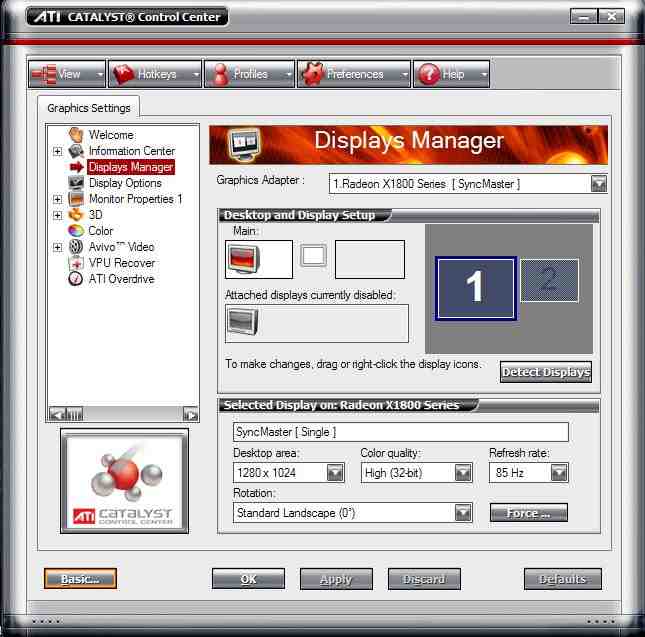Image resolution: width=645 pixels, height=637 pixels.
Task: Click the Display Options monitor icon
Action: coord(76,183)
